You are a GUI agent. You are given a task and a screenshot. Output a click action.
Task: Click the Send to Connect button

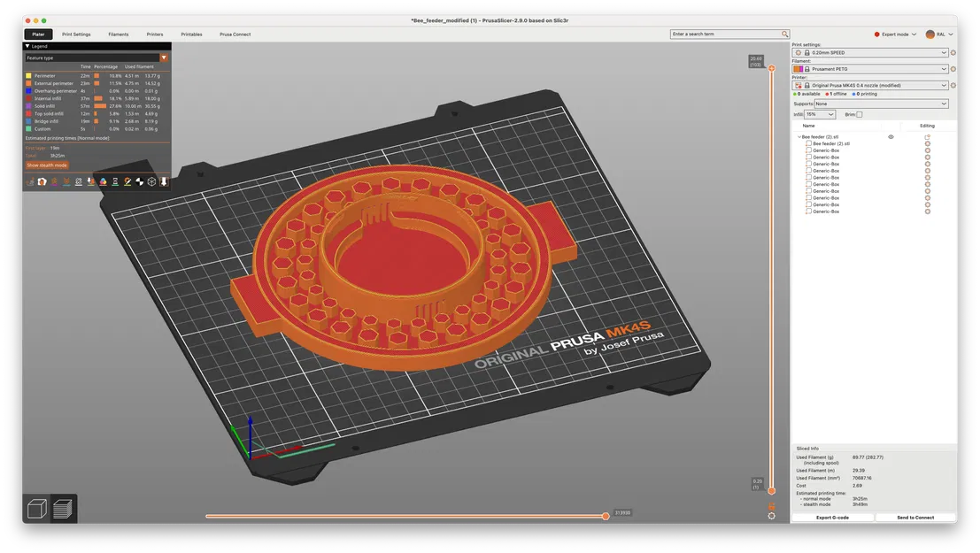pyautogui.click(x=915, y=518)
